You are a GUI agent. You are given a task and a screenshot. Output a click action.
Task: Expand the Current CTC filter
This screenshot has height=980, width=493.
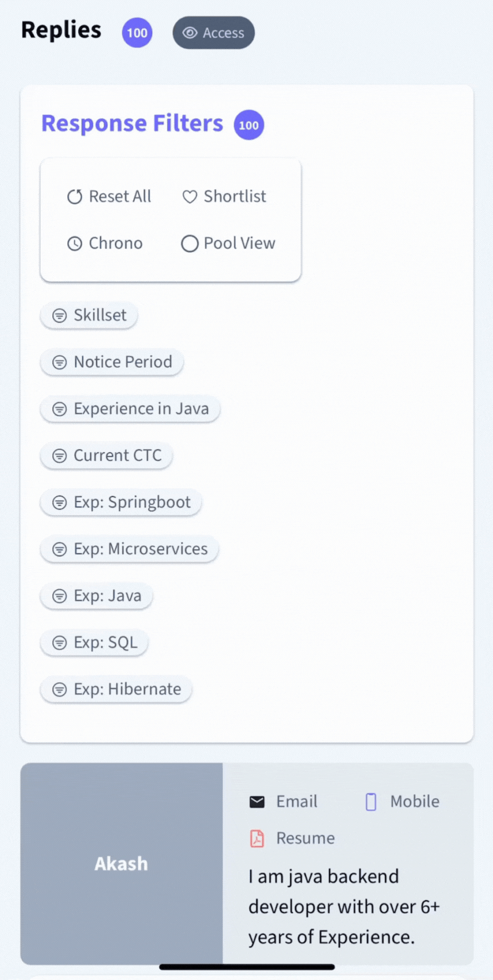pyautogui.click(x=106, y=456)
